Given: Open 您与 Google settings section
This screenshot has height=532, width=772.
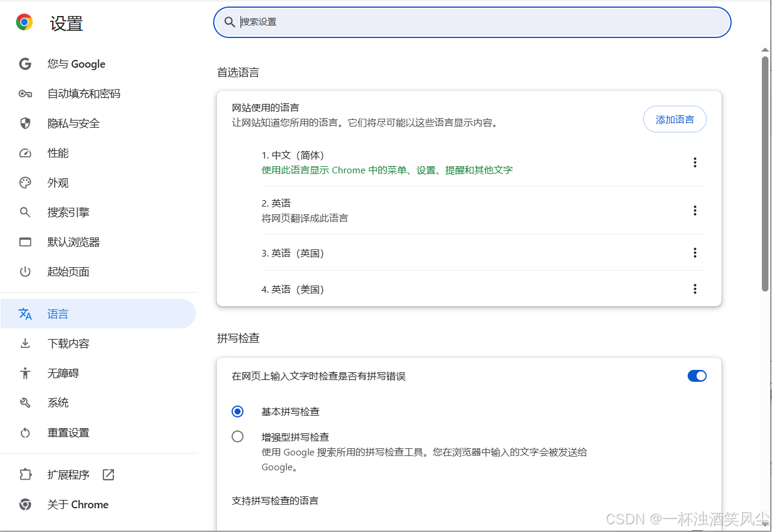Looking at the screenshot, I should [98, 64].
